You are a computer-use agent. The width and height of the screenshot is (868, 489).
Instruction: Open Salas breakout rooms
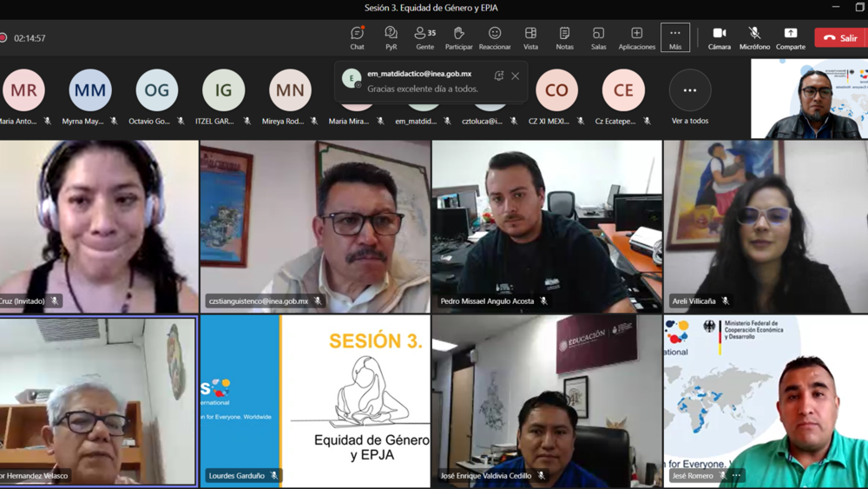(599, 37)
